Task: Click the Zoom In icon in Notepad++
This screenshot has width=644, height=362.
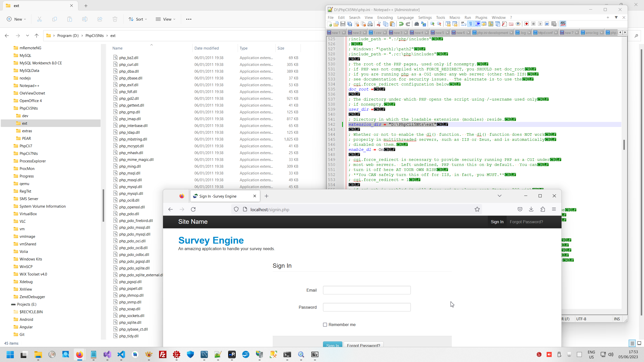Action: coord(432,24)
